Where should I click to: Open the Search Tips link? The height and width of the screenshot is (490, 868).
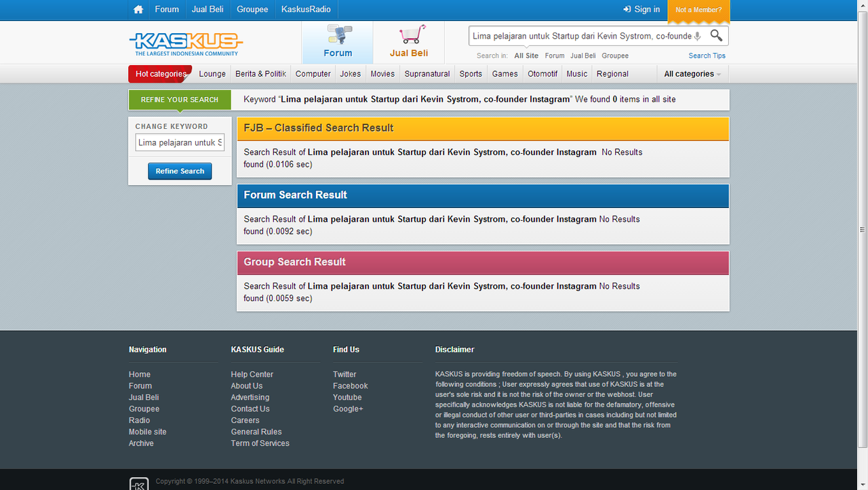coord(707,56)
